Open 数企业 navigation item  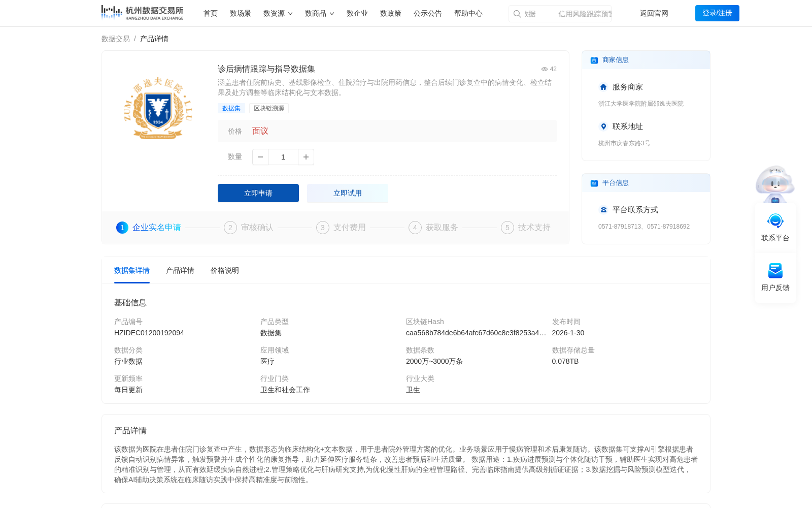point(357,14)
